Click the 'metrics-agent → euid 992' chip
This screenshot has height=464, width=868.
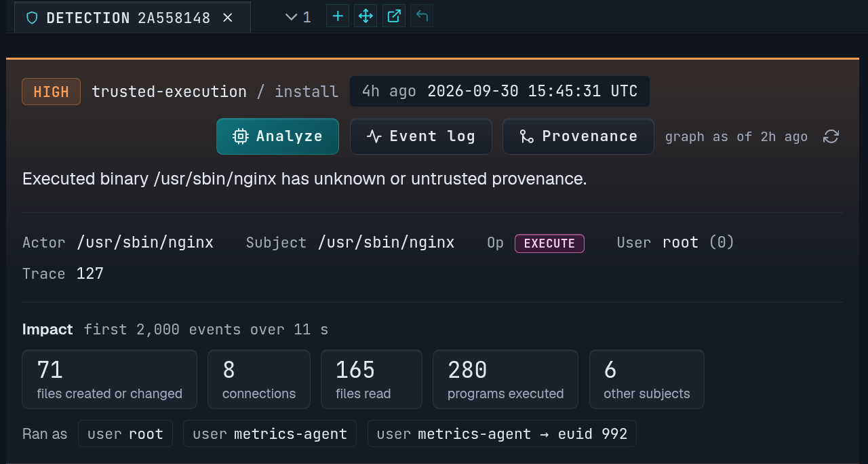pos(502,433)
